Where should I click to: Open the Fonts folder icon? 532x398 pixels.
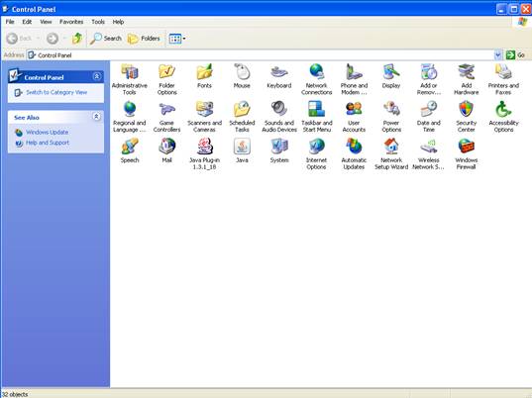204,72
